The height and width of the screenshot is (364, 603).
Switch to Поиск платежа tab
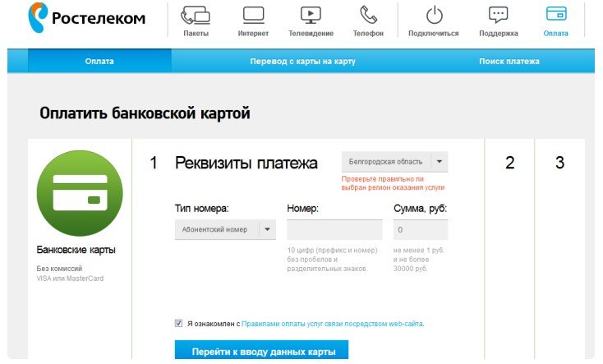(x=509, y=62)
